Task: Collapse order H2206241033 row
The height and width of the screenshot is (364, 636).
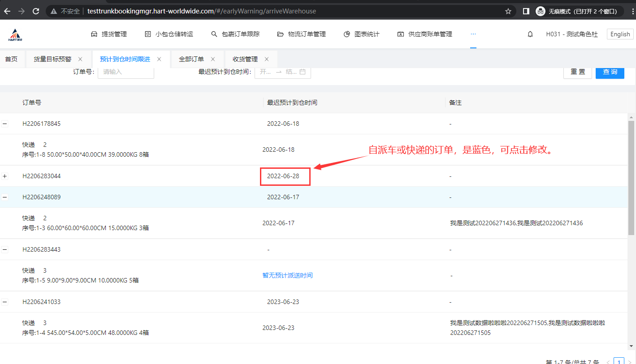Action: 5,302
